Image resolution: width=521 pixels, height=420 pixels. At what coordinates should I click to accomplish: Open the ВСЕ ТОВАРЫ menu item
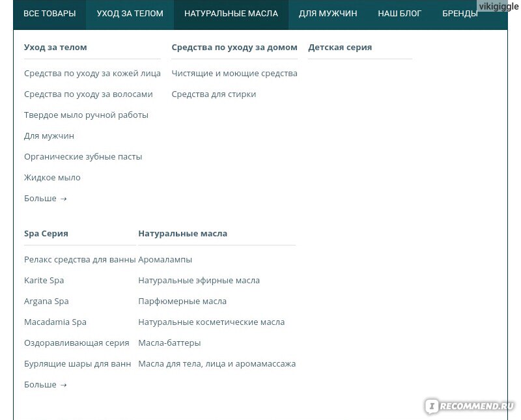pyautogui.click(x=49, y=14)
